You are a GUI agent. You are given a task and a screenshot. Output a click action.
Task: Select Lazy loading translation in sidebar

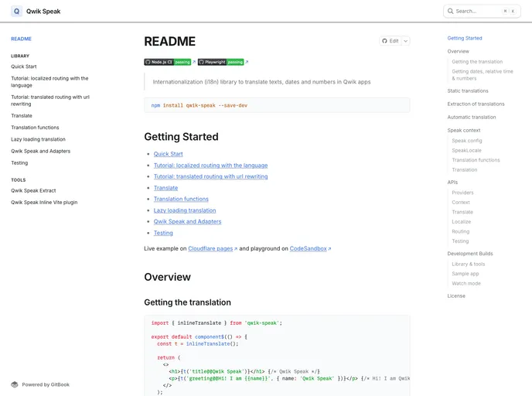coord(38,139)
